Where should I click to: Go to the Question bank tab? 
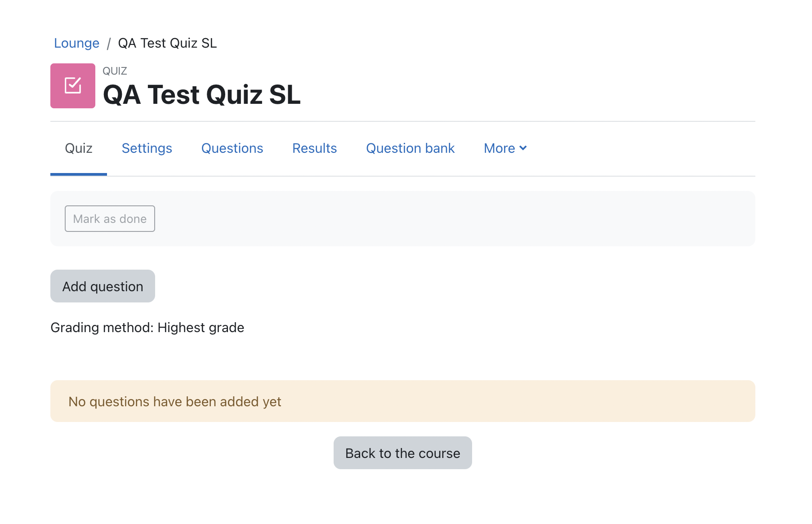coord(410,148)
